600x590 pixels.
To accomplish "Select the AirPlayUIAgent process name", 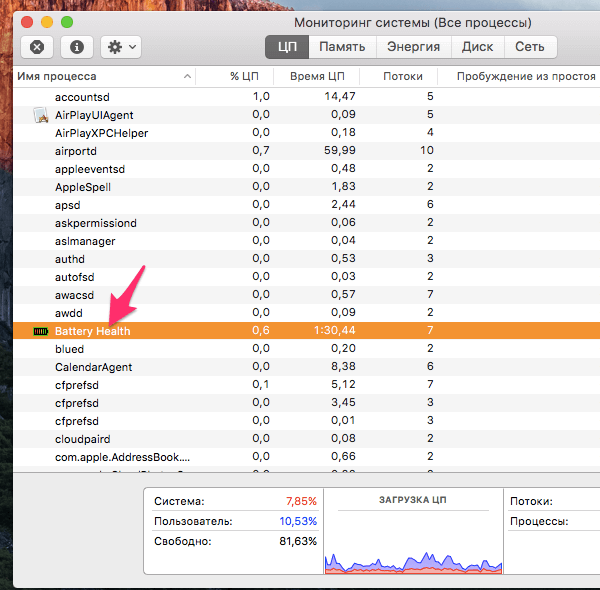I will point(94,115).
